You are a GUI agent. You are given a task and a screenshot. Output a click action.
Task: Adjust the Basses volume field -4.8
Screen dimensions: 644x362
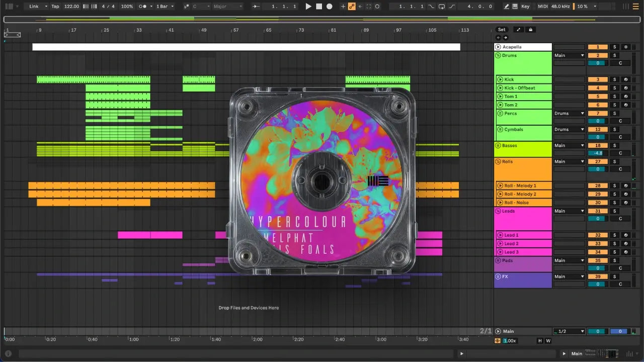pos(598,153)
